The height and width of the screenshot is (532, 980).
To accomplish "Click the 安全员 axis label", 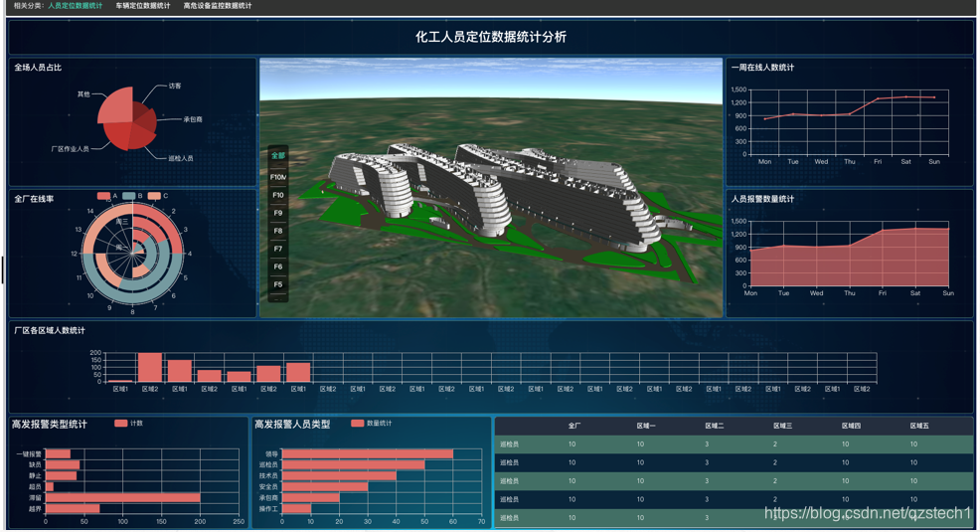I will (268, 487).
